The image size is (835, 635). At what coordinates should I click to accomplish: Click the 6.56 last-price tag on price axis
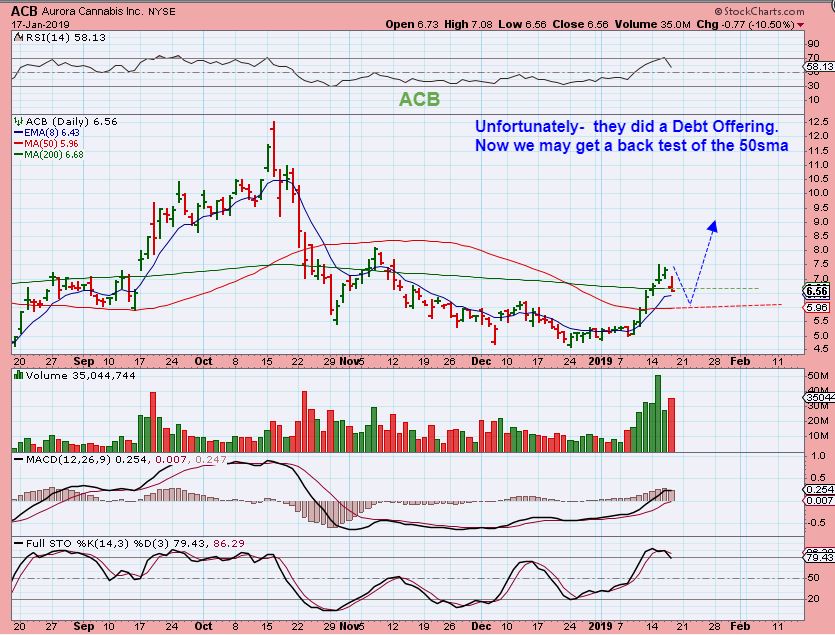click(816, 291)
